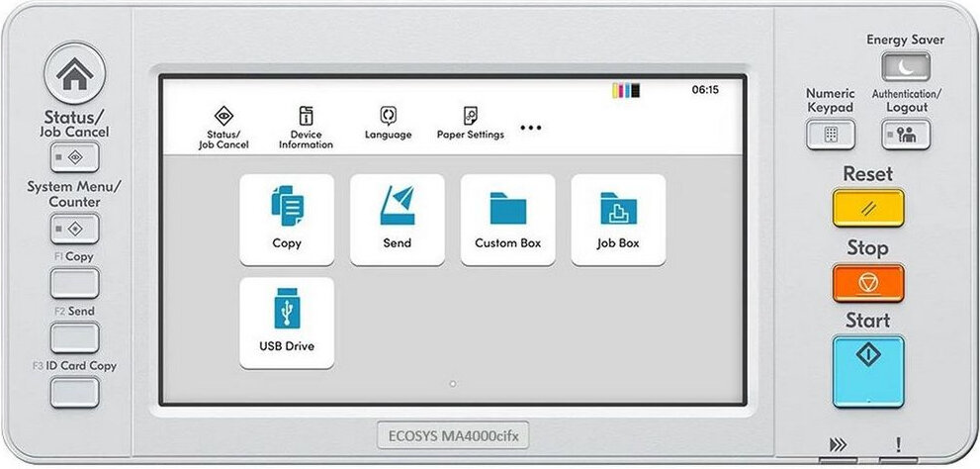Launch the Send tile

397,220
